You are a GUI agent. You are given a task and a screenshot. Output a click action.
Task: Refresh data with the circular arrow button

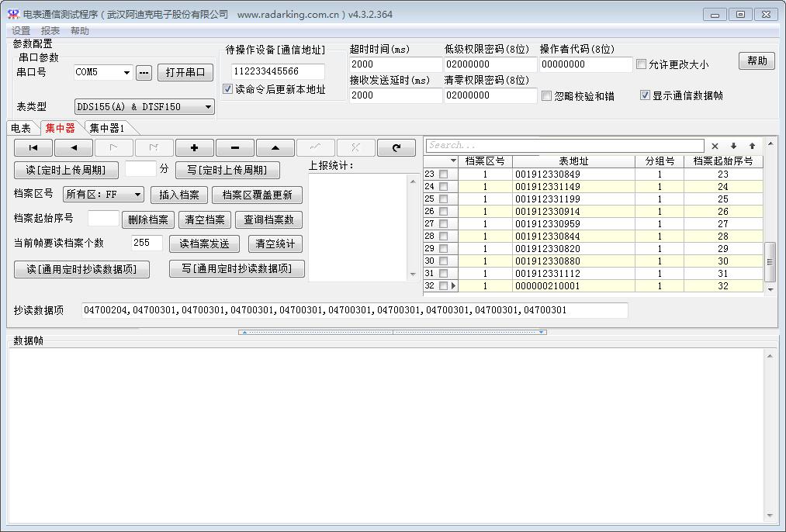pyautogui.click(x=396, y=147)
